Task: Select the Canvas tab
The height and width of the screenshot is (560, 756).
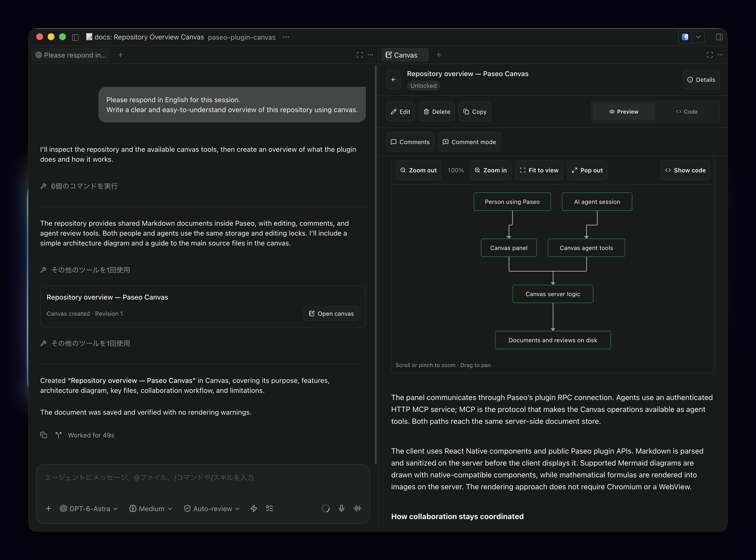Action: pyautogui.click(x=405, y=55)
